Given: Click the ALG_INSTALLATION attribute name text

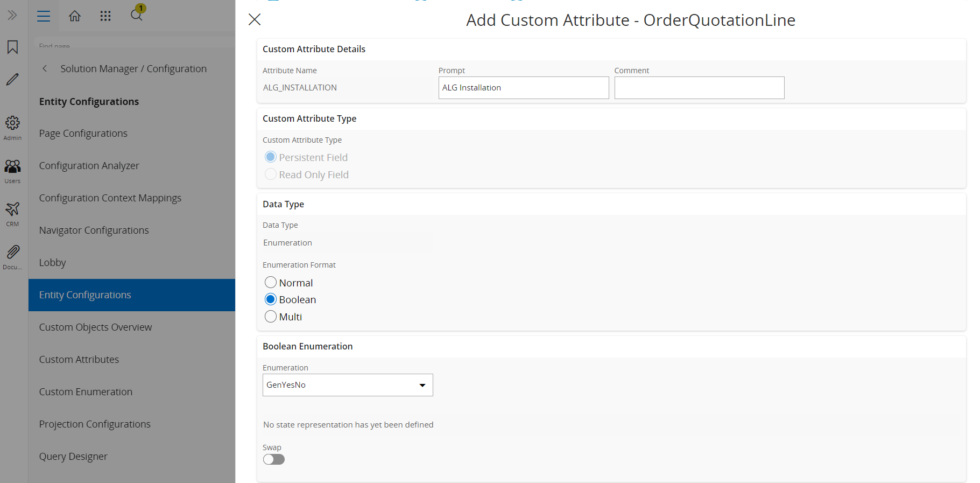Looking at the screenshot, I should click(300, 87).
